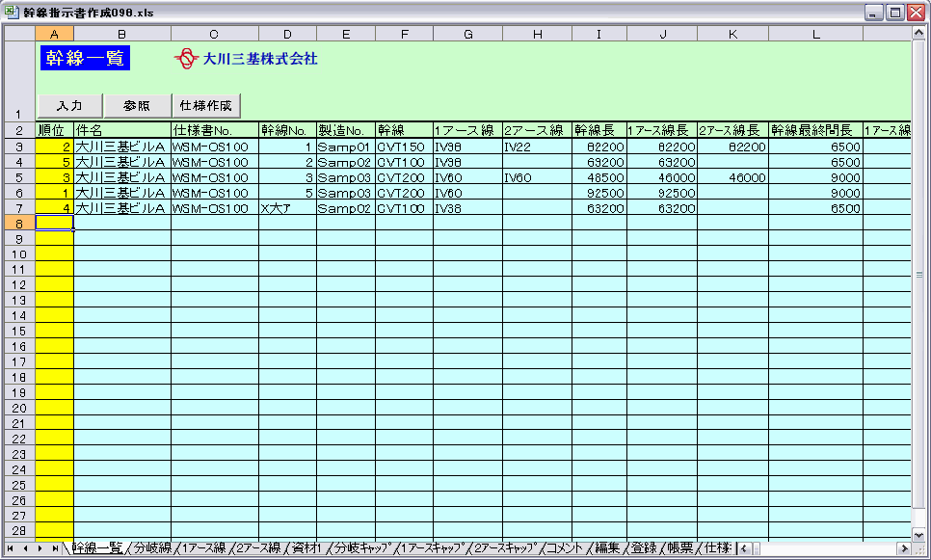Viewport: 931px width, 560px height.
Task: Click the vertical scrollbar down arrow
Action: (x=918, y=535)
